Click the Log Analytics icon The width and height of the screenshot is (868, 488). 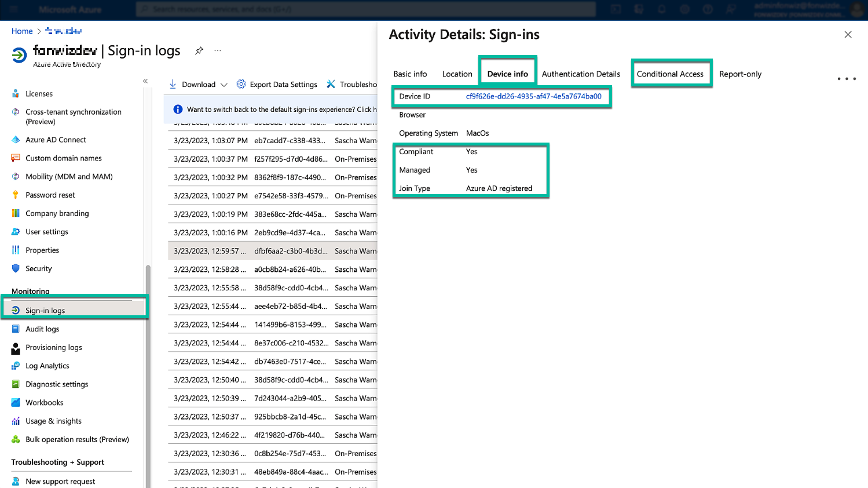16,366
